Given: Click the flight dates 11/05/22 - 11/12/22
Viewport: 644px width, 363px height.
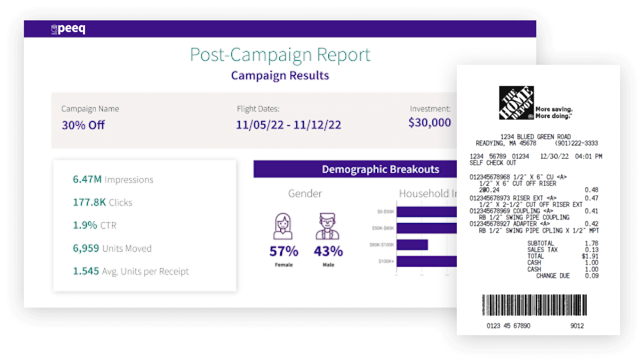Looking at the screenshot, I should click(288, 125).
